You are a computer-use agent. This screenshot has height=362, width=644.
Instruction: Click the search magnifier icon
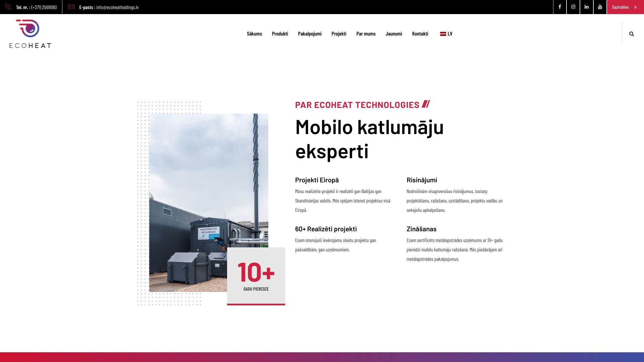click(631, 34)
